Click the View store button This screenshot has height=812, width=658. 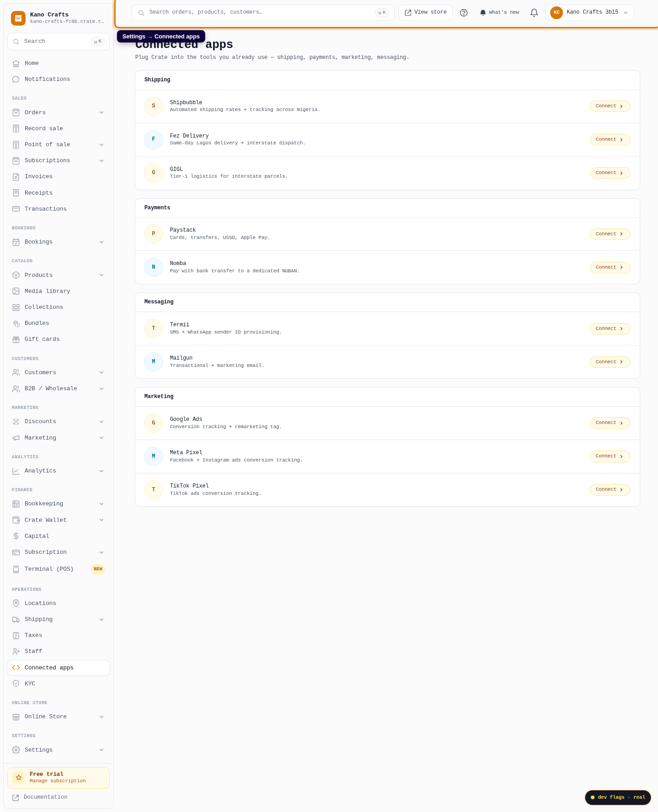tap(425, 13)
